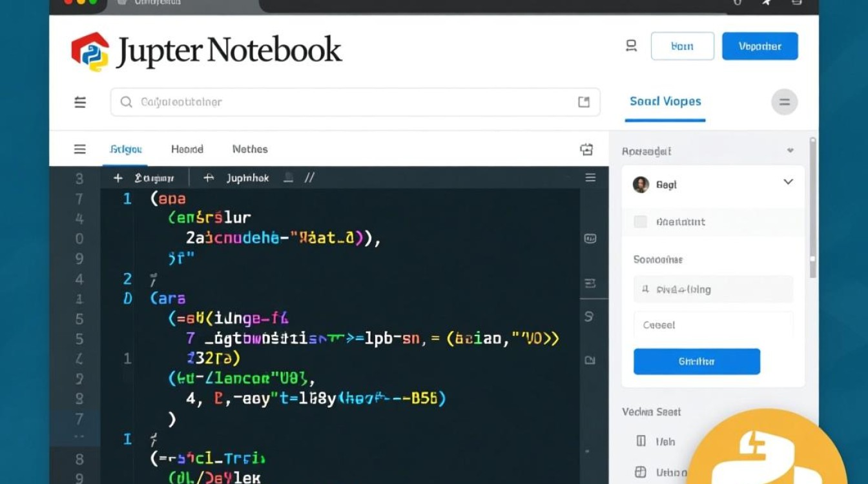Focus the top search input field
The width and height of the screenshot is (868, 484).
(355, 102)
